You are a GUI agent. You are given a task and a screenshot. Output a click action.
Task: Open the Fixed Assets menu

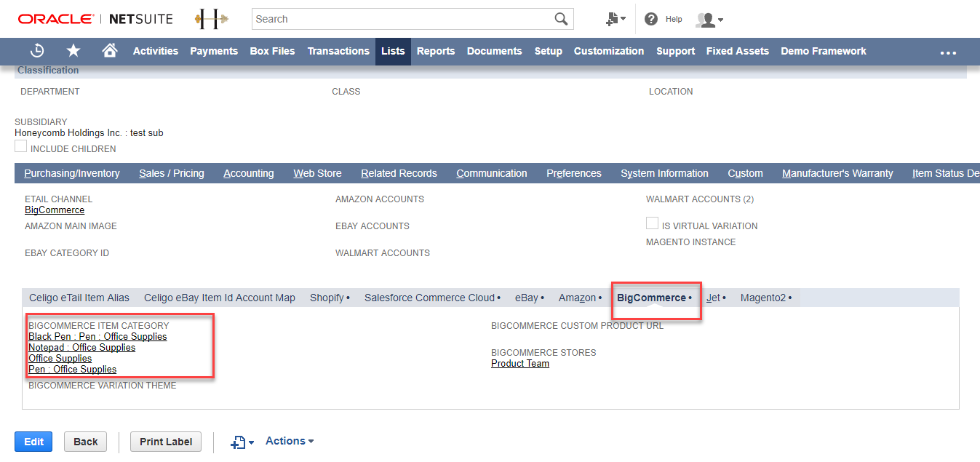pyautogui.click(x=738, y=51)
